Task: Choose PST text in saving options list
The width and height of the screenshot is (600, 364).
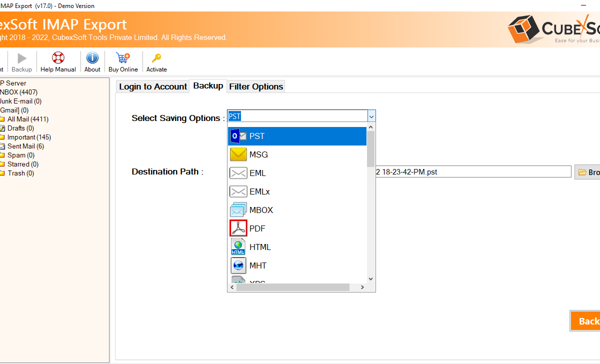Action: click(x=257, y=136)
